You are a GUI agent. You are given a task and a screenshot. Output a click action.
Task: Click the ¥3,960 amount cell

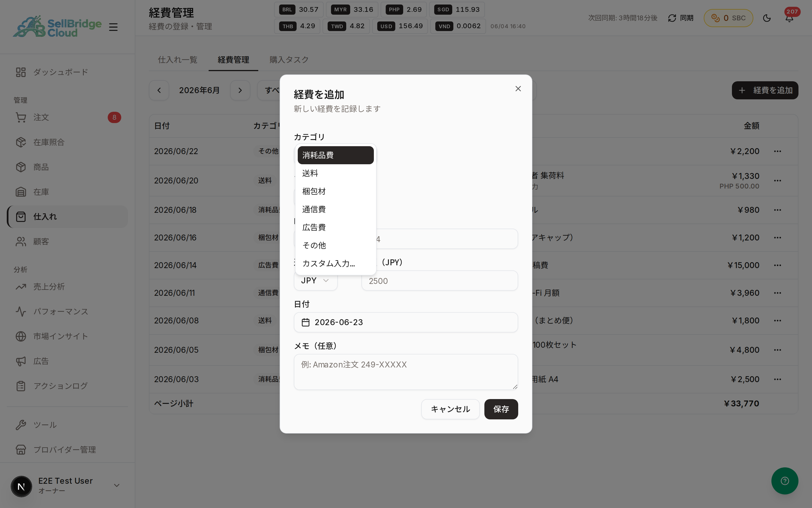(745, 293)
